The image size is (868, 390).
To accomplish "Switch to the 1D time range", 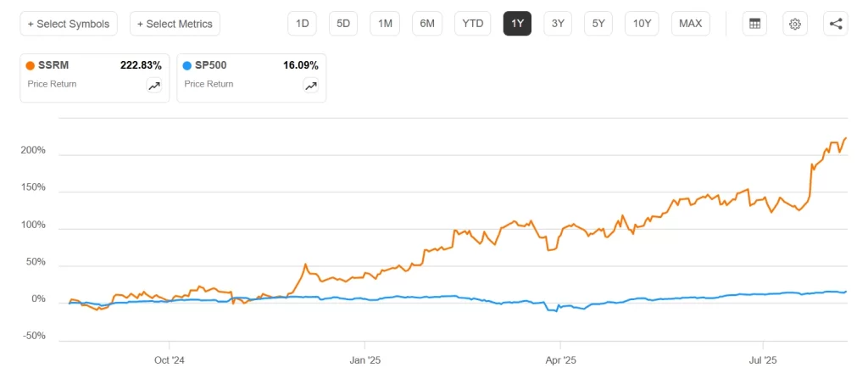I will (302, 24).
